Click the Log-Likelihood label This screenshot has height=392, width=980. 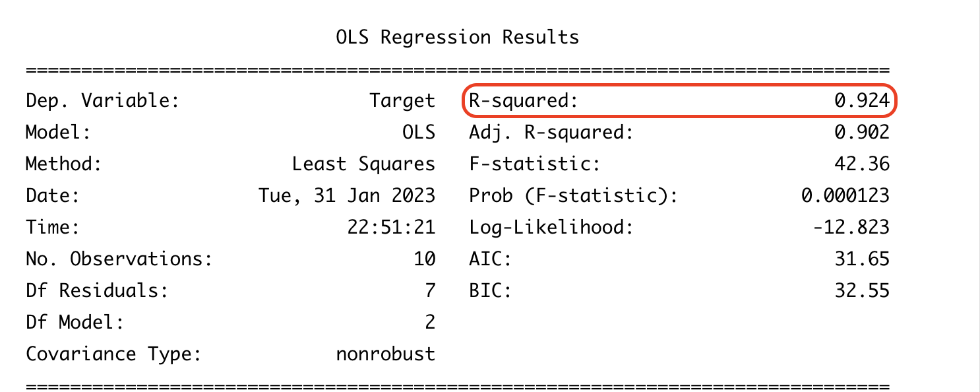coord(551,228)
